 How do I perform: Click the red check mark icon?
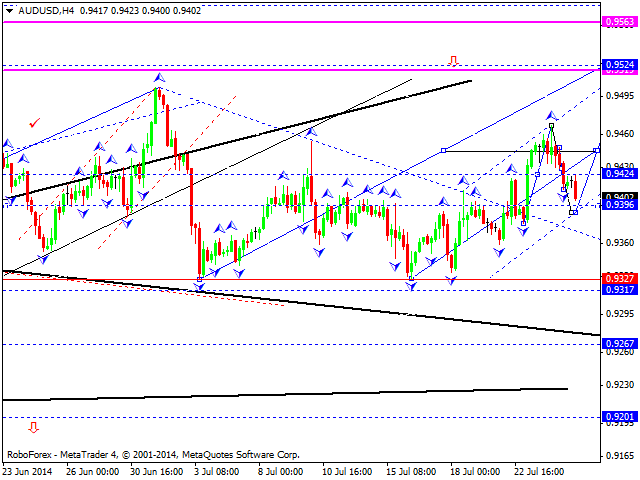coord(36,122)
